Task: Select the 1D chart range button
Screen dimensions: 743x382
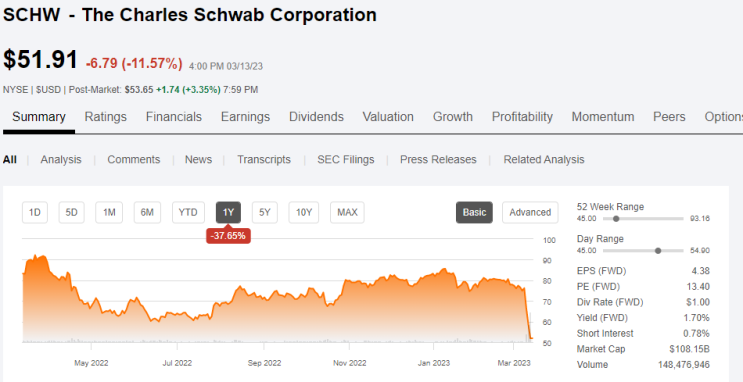Action: point(35,212)
